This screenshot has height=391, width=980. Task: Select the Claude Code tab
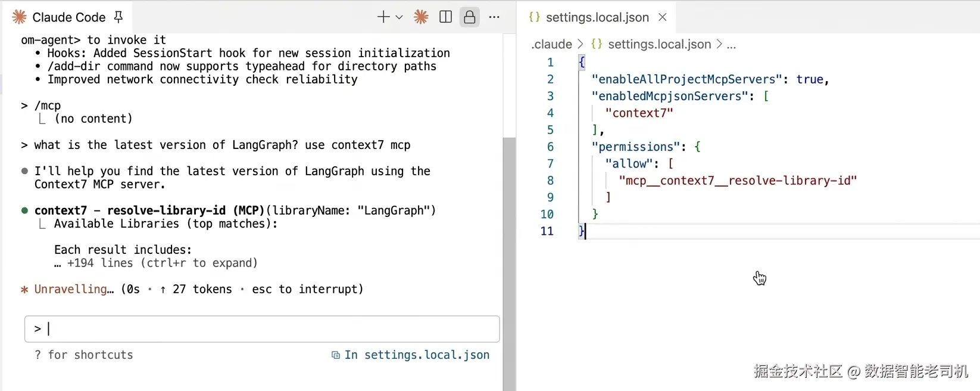tap(68, 17)
